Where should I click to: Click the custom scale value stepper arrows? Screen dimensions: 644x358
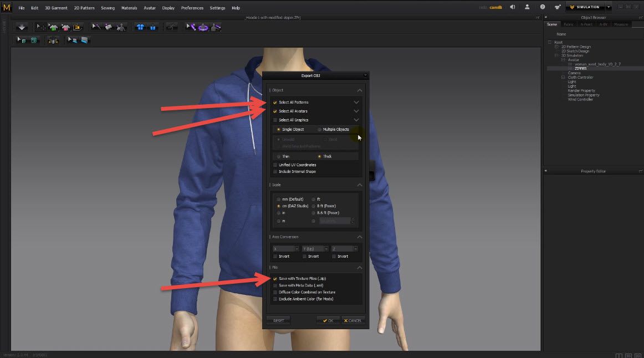point(352,221)
